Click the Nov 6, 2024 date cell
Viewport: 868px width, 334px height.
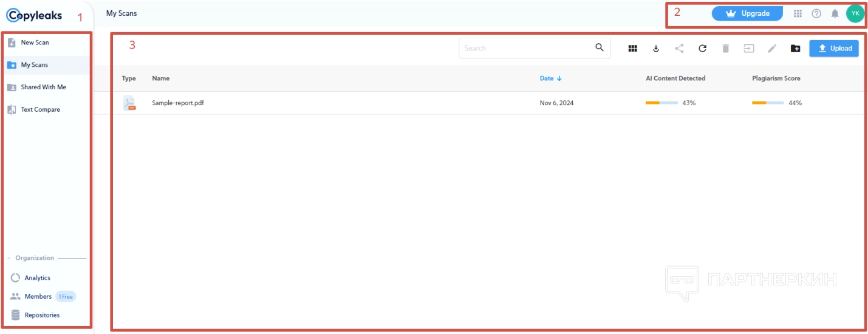tap(556, 103)
